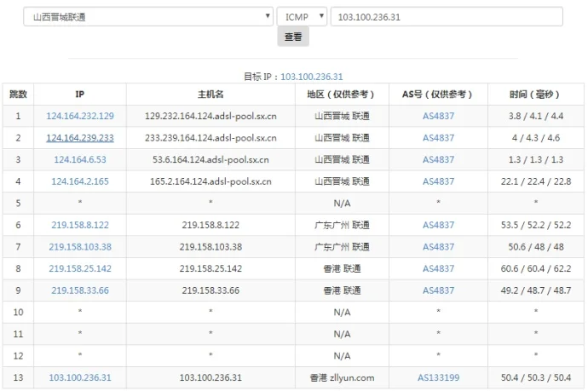Select latency 3.8 / 4.1 / 4.4
The width and height of the screenshot is (588, 391).
(536, 116)
